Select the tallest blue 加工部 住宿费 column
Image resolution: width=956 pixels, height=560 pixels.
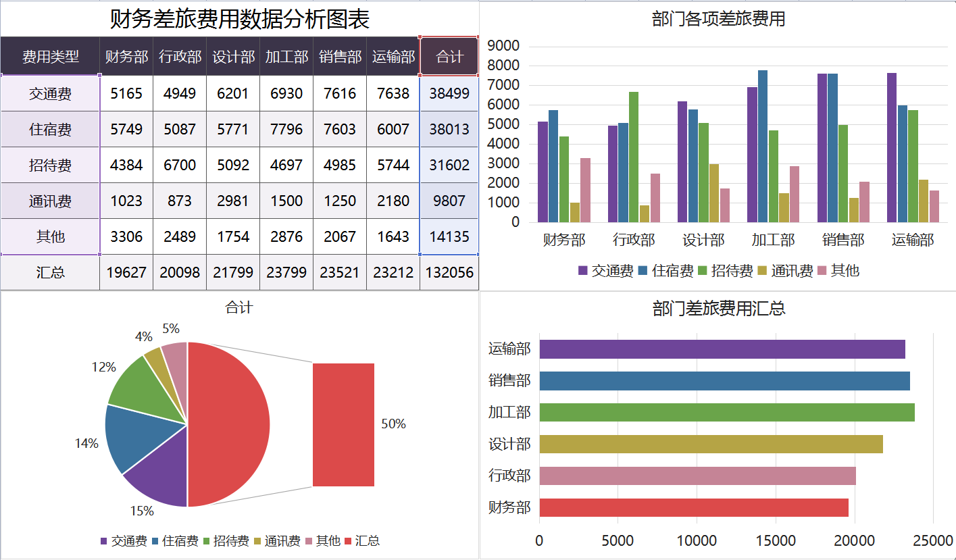(x=763, y=146)
